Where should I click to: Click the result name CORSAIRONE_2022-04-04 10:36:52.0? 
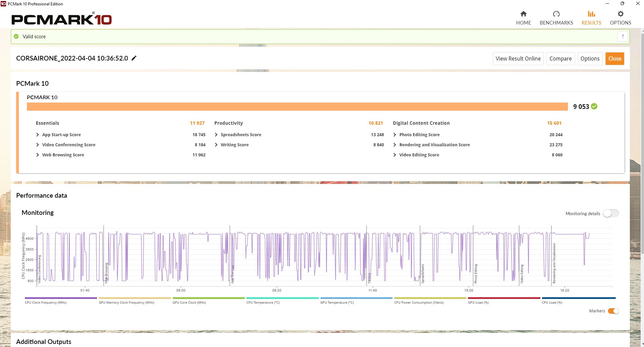(x=72, y=58)
